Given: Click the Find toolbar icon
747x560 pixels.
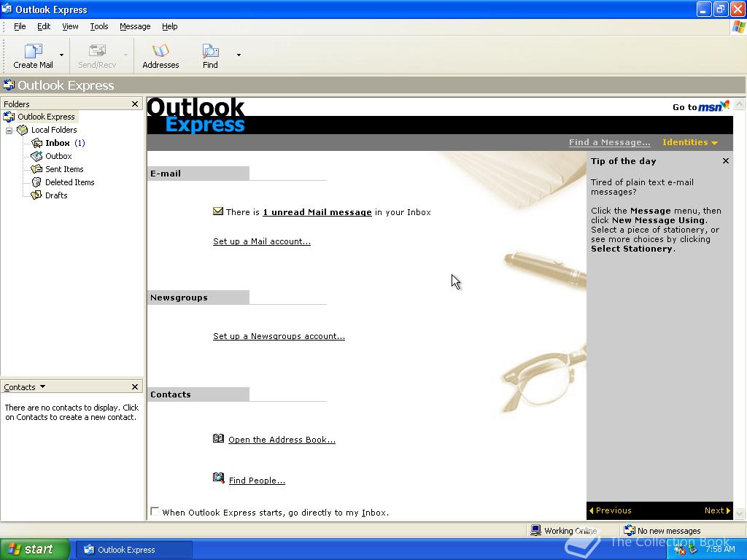Looking at the screenshot, I should pos(210,50).
